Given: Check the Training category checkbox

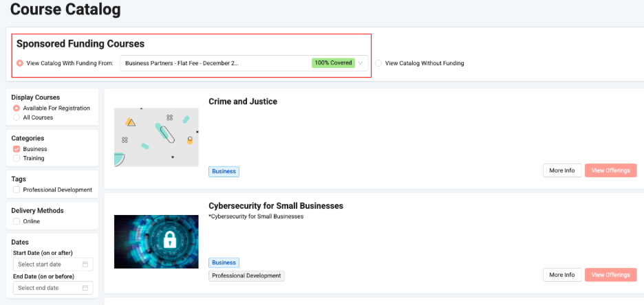Looking at the screenshot, I should point(17,158).
